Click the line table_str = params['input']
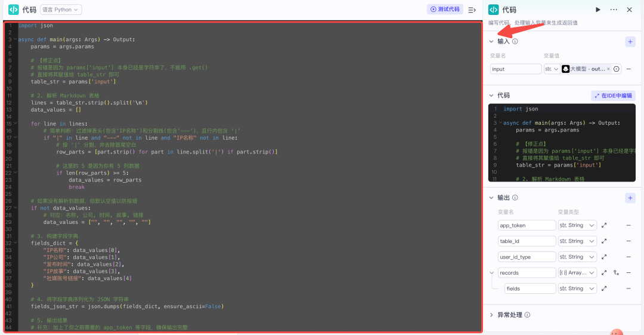Image resolution: width=644 pixels, height=335 pixels. coord(73,81)
